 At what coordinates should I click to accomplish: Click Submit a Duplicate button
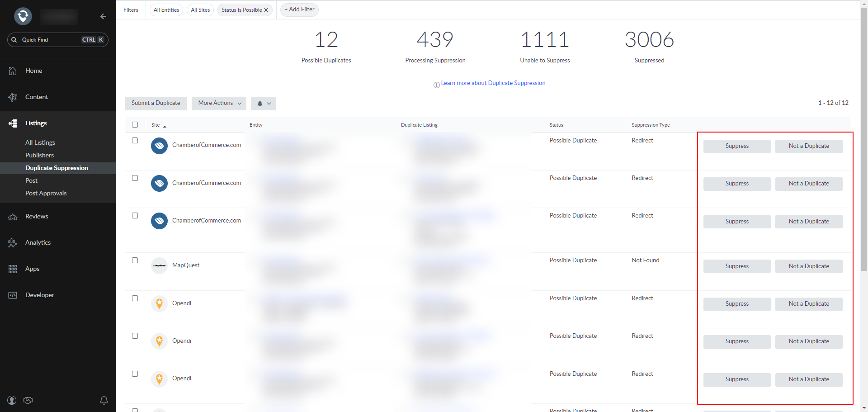click(x=156, y=103)
